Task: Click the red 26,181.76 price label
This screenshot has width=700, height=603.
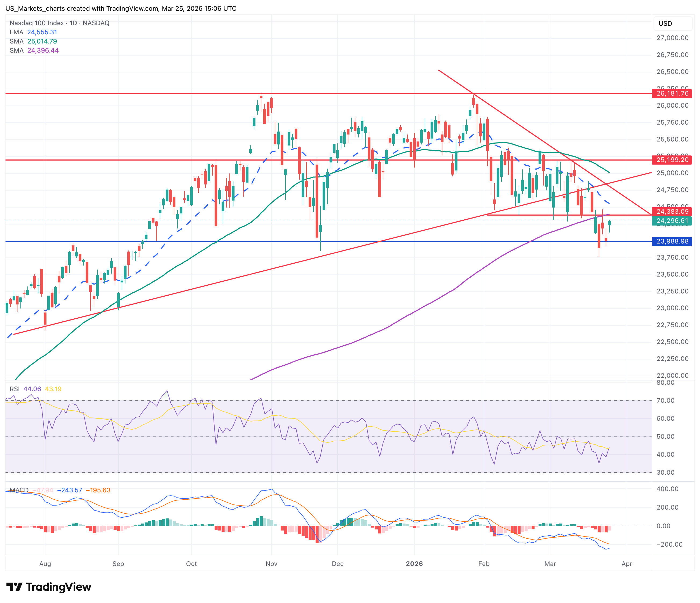Action: point(672,93)
